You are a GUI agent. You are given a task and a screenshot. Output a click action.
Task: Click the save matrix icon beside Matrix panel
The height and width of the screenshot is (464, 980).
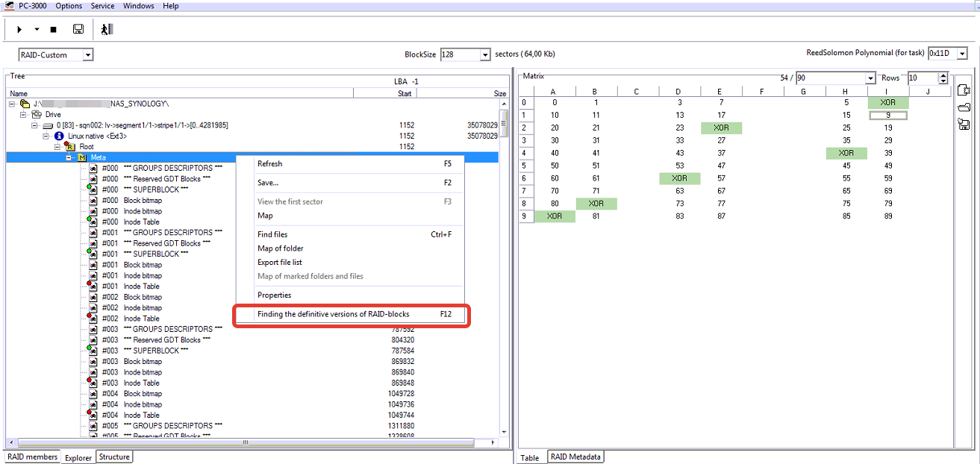964,123
